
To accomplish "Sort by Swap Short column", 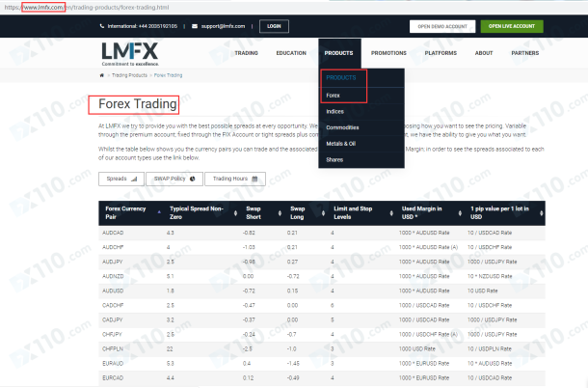I will 263,213.
